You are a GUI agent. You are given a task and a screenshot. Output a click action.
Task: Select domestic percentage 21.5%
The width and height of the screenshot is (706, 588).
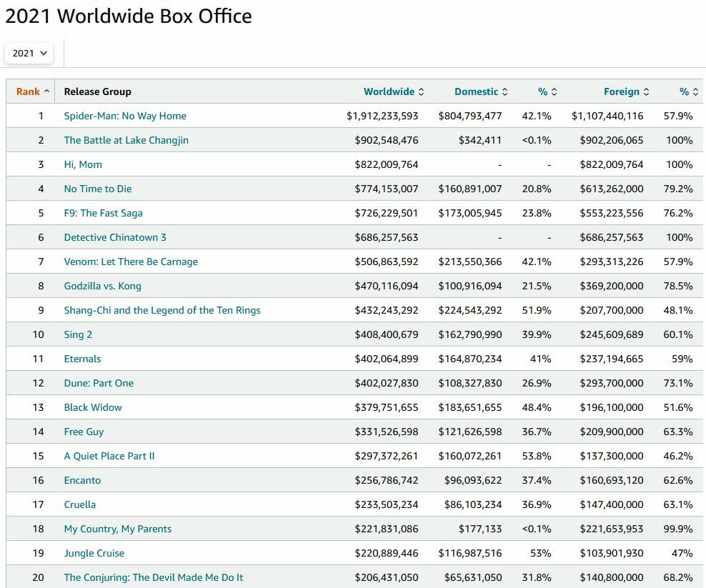(537, 286)
